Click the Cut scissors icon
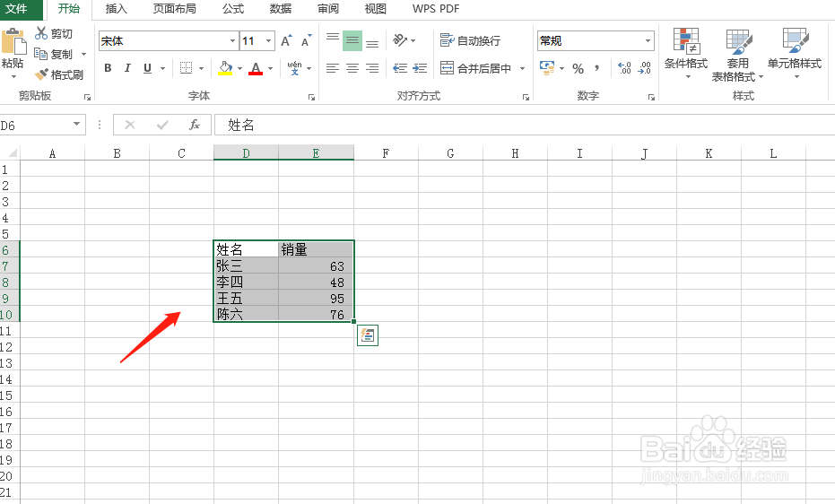This screenshot has height=504, width=835. click(x=41, y=33)
